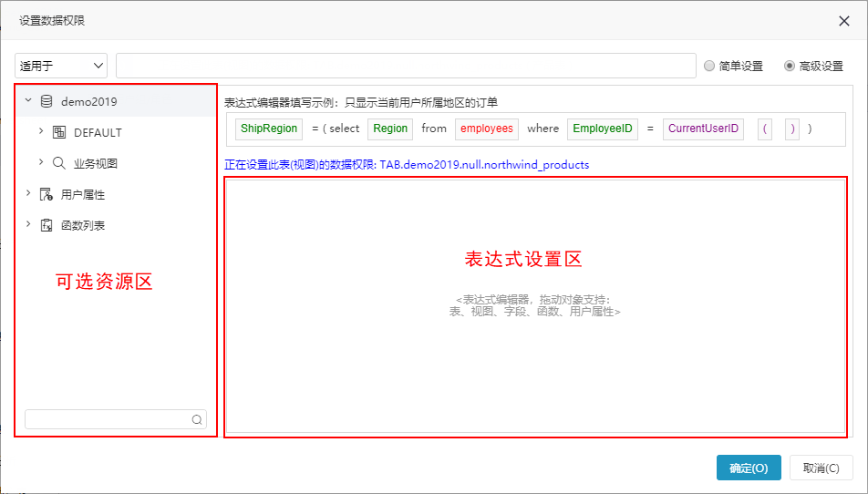Click the 'where' keyword in example
868x494 pixels.
(x=543, y=129)
